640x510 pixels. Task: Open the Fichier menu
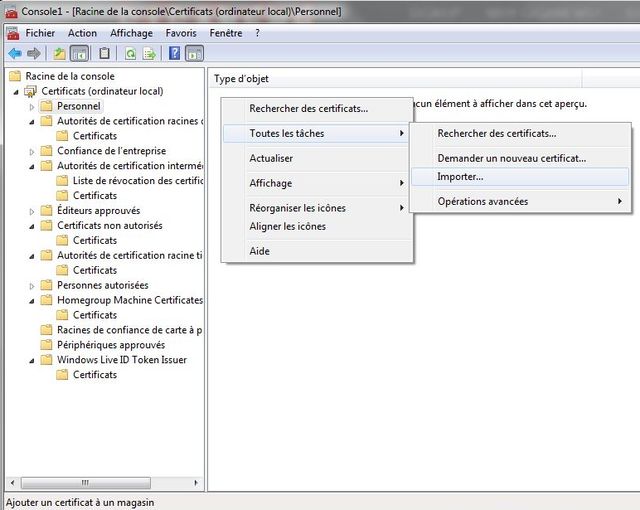point(40,33)
